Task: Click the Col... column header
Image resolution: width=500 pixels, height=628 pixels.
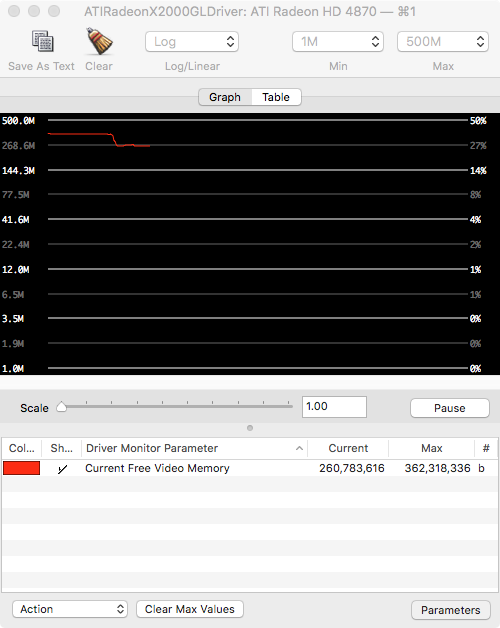Action: [22, 448]
